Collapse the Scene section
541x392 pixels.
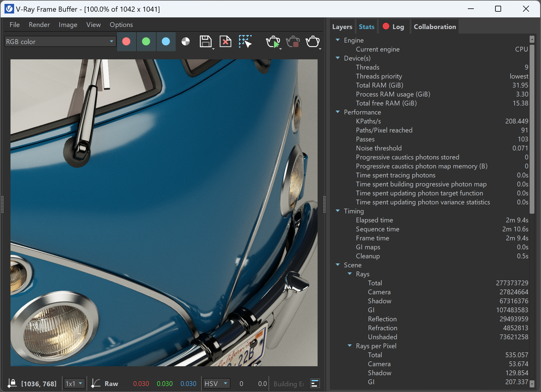coord(338,265)
